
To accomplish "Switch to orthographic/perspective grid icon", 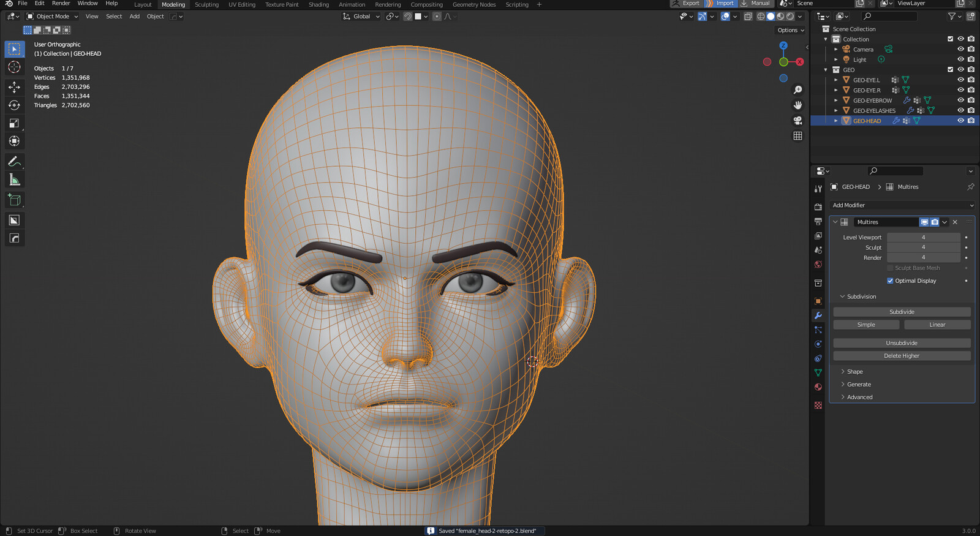I will (797, 136).
